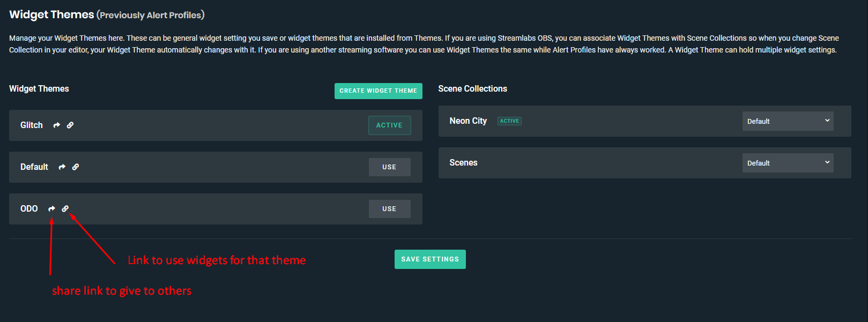Click the share arrow icon for Default theme
Screen dimensions: 868x322
[62, 167]
